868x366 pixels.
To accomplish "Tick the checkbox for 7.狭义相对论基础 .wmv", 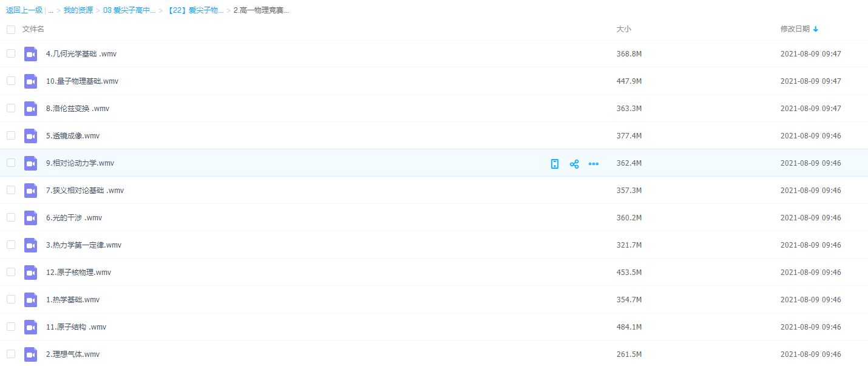I will point(11,190).
